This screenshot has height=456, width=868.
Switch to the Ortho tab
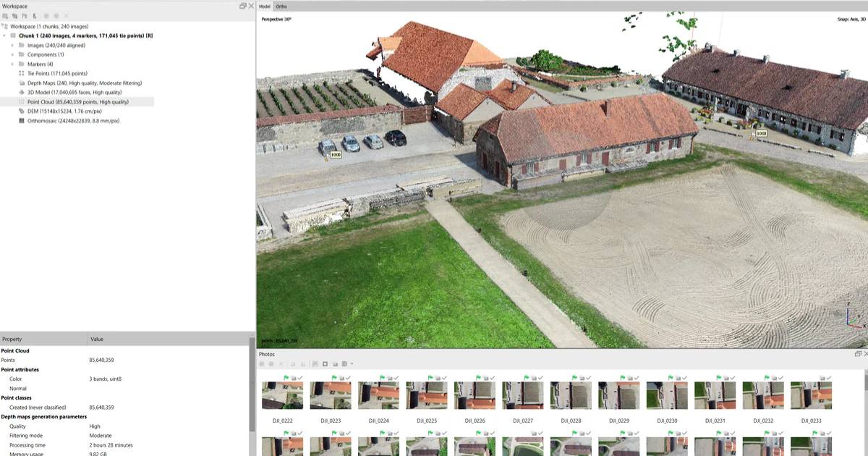click(281, 6)
